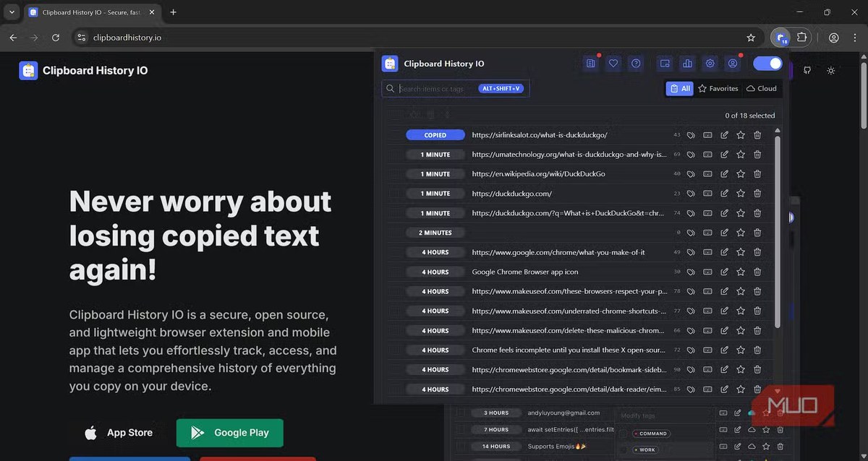Open the statistics bar chart icon
Screen dimensions: 868x461
[x=687, y=64]
